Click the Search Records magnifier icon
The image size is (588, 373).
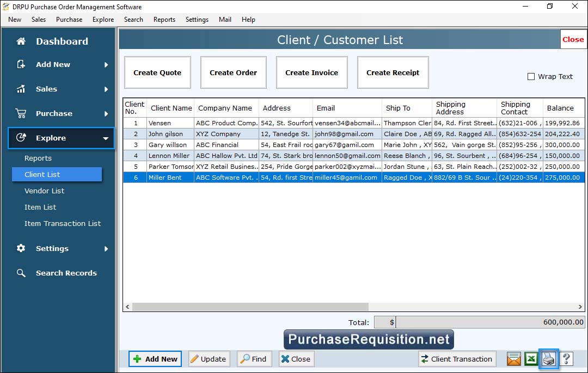click(x=21, y=273)
